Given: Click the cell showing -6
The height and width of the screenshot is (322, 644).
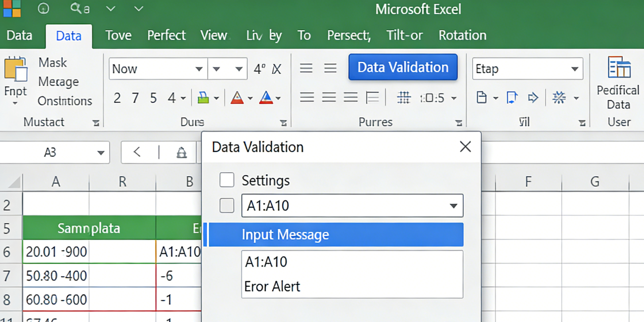Looking at the screenshot, I should coord(179,276).
